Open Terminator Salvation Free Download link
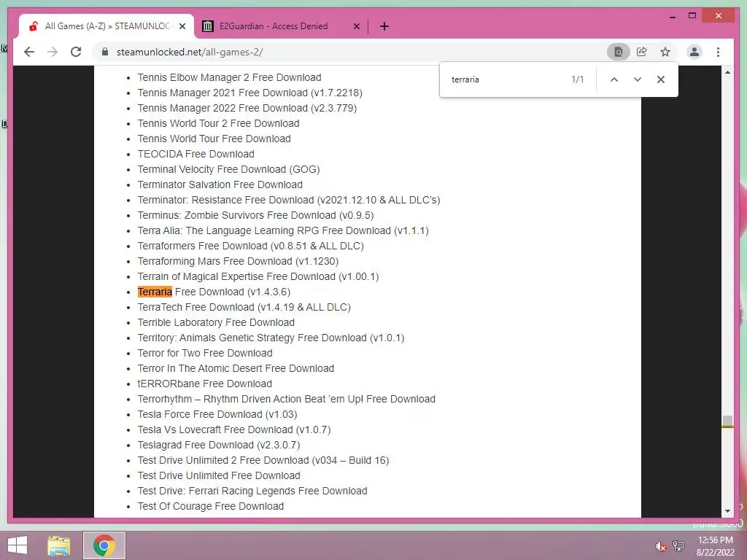The width and height of the screenshot is (747, 560). (x=220, y=184)
